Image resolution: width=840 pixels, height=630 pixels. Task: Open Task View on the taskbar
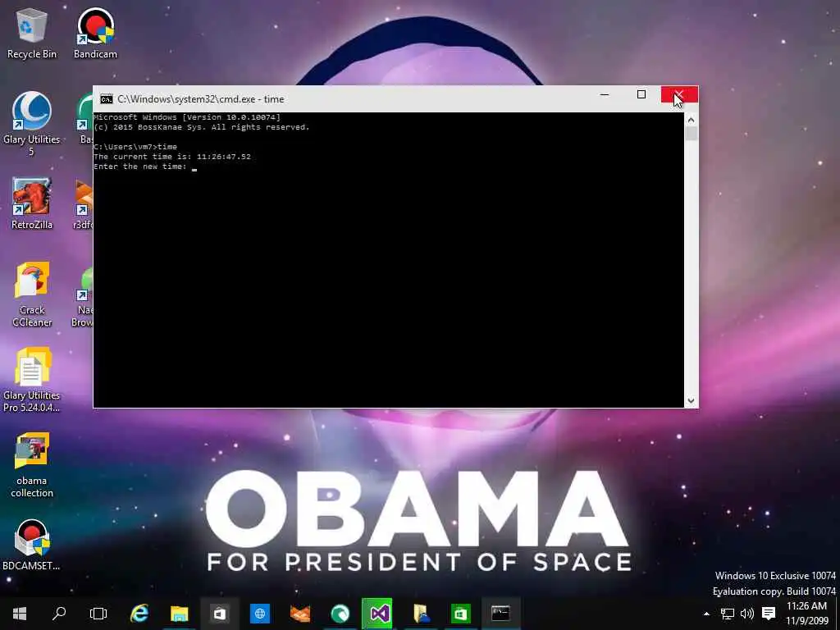pos(98,614)
